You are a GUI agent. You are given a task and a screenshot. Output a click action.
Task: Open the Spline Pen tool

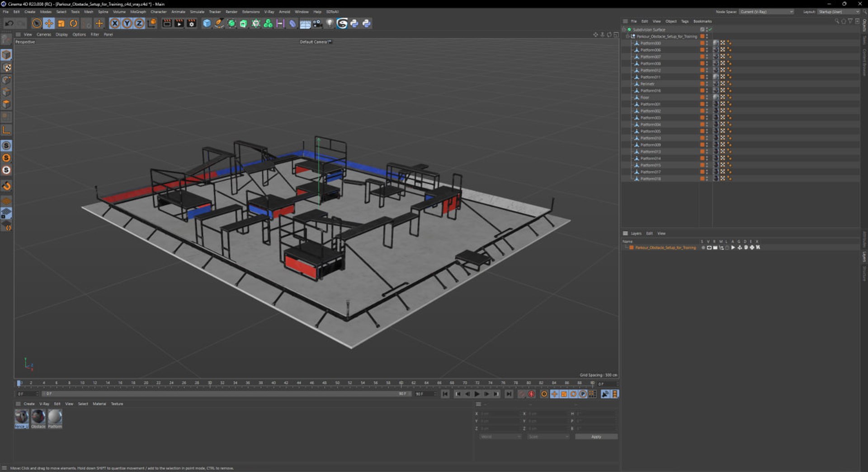coord(219,24)
